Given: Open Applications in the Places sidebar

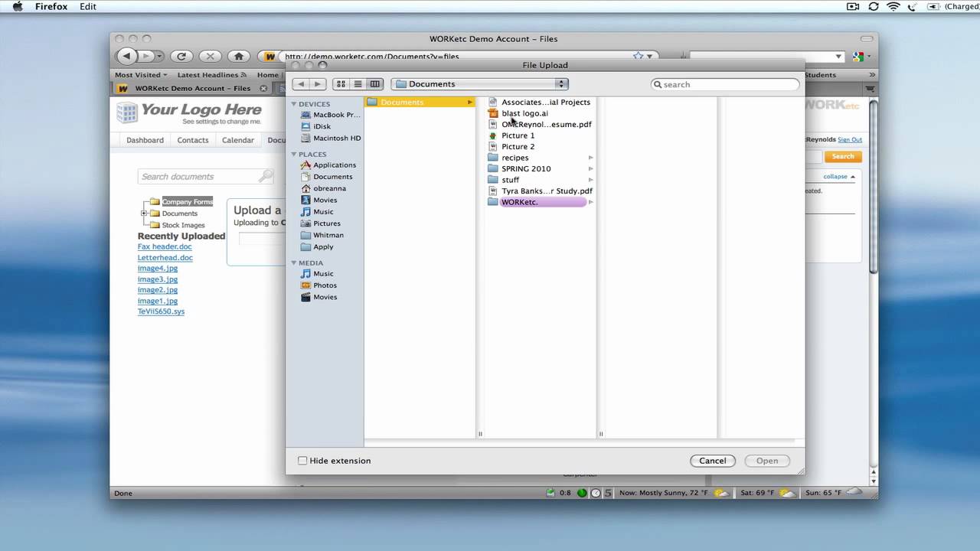Looking at the screenshot, I should 328,165.
